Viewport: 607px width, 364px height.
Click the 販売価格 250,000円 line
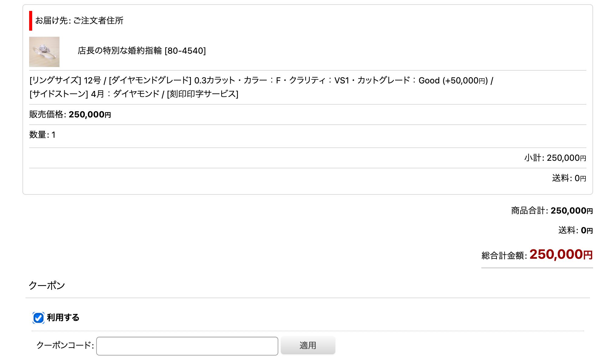point(70,115)
